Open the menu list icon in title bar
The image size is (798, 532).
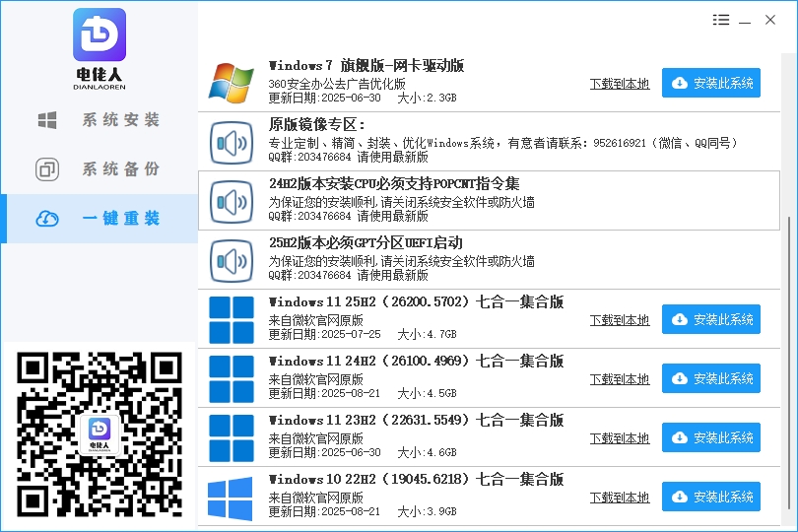(x=721, y=20)
